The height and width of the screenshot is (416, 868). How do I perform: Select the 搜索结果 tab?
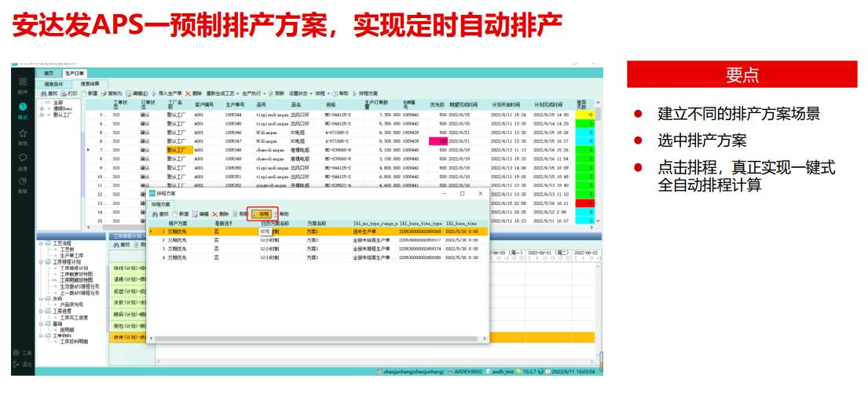90,84
